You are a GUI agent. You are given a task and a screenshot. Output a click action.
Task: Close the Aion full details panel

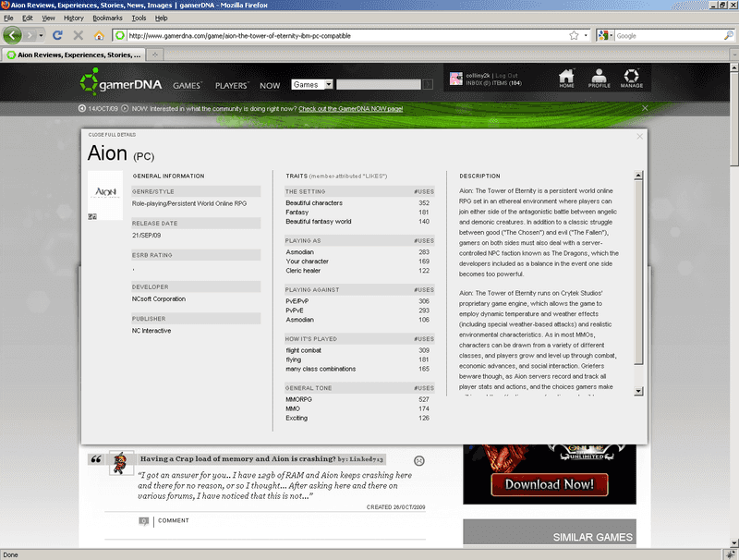640,136
